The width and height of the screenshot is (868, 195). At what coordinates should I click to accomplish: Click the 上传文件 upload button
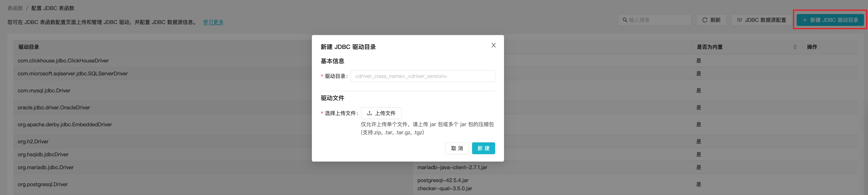click(381, 113)
